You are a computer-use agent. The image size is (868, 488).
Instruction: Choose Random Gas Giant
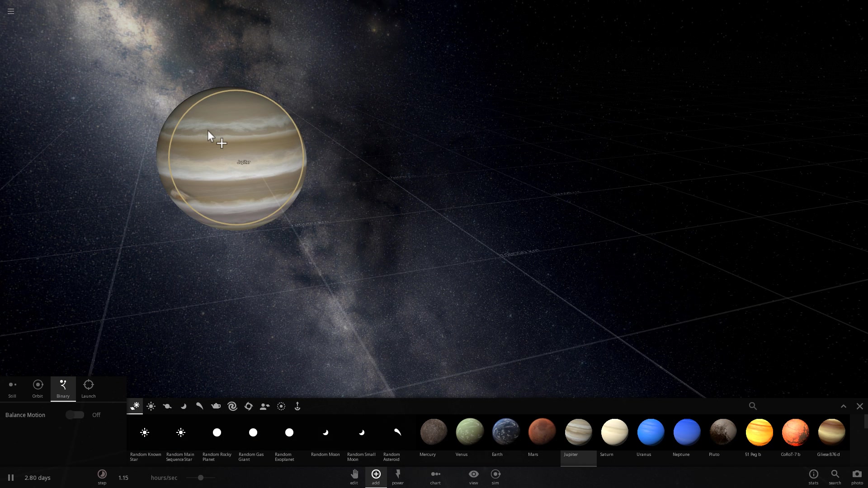coord(253,441)
